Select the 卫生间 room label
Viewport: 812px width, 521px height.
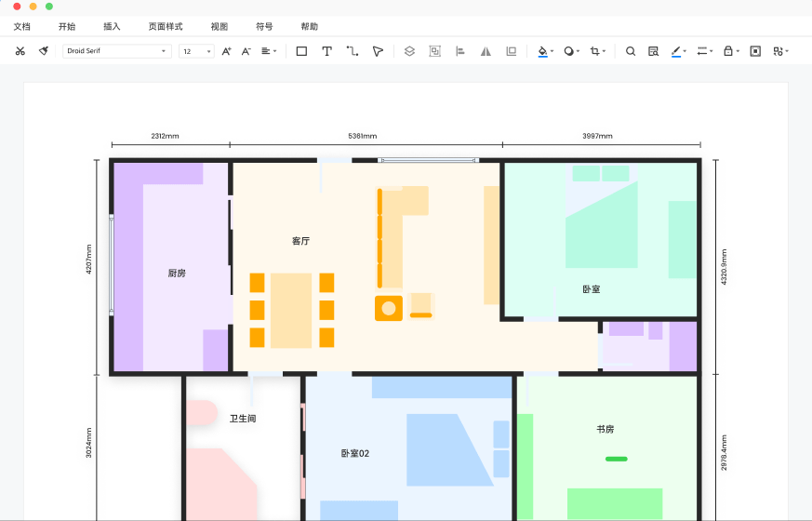(x=243, y=419)
